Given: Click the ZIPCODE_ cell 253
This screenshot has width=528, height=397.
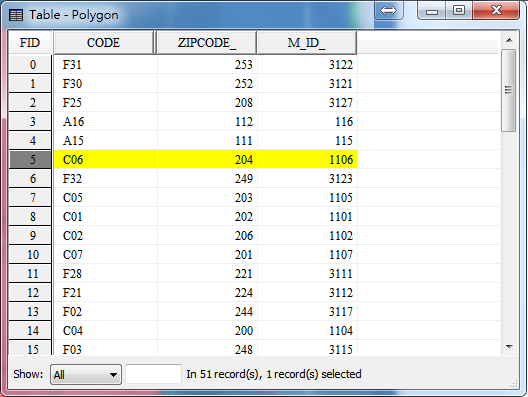Looking at the screenshot, I should click(207, 64).
